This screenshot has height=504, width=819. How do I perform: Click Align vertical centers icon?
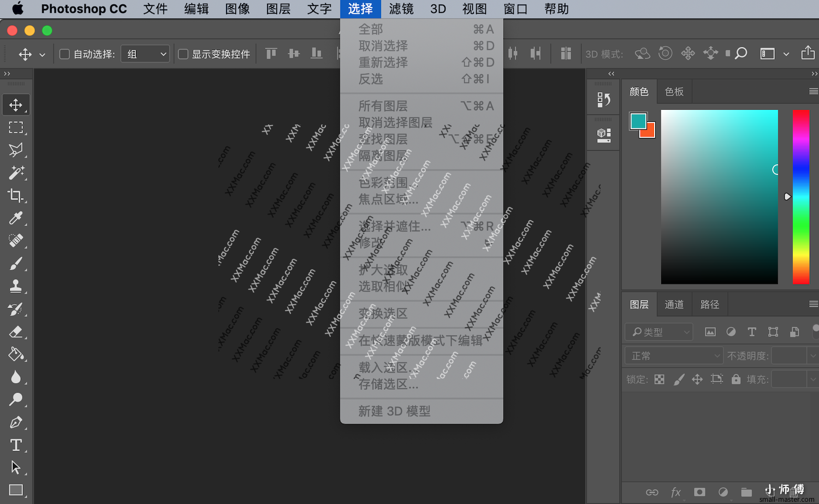(x=294, y=53)
